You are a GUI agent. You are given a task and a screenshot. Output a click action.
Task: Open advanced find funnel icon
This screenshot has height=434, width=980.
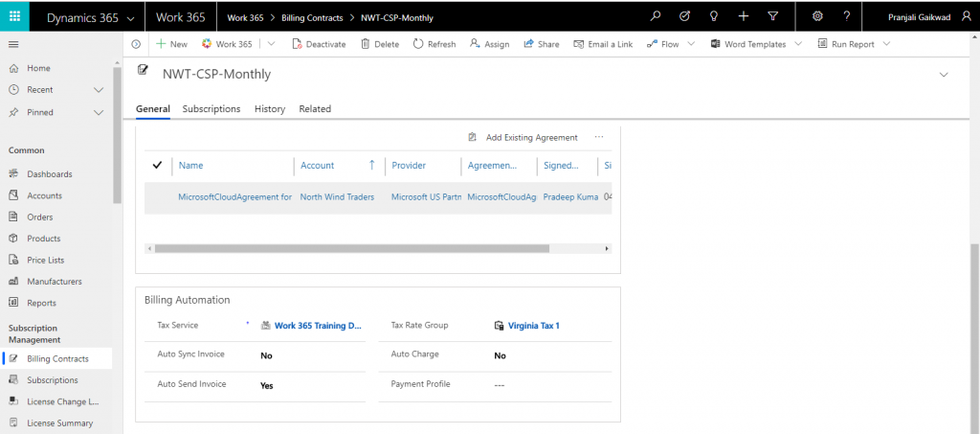tap(772, 17)
